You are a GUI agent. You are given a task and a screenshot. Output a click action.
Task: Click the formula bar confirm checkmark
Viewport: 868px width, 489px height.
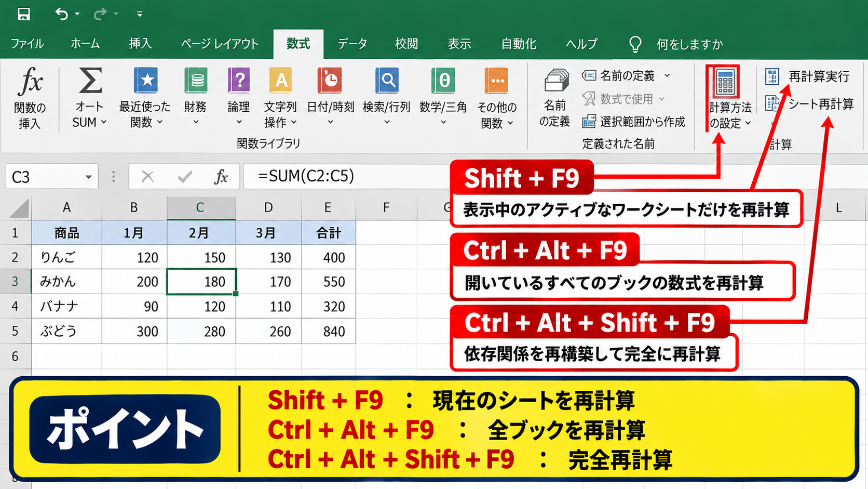click(x=185, y=177)
